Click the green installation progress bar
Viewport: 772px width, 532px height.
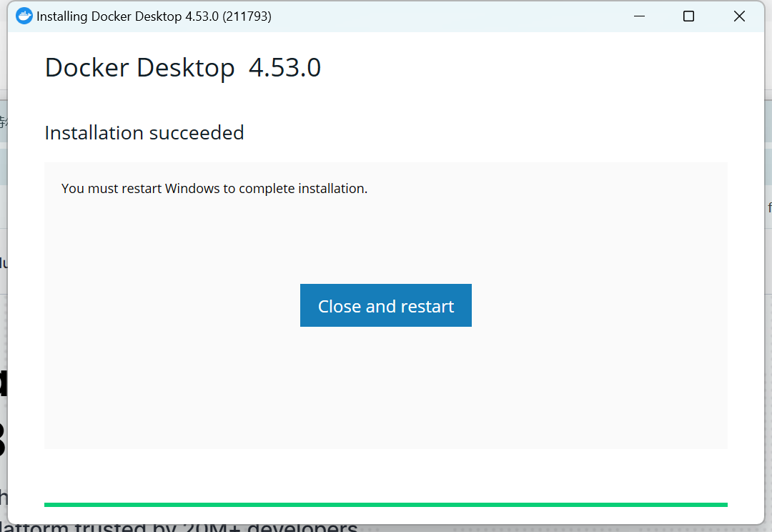[x=385, y=504]
